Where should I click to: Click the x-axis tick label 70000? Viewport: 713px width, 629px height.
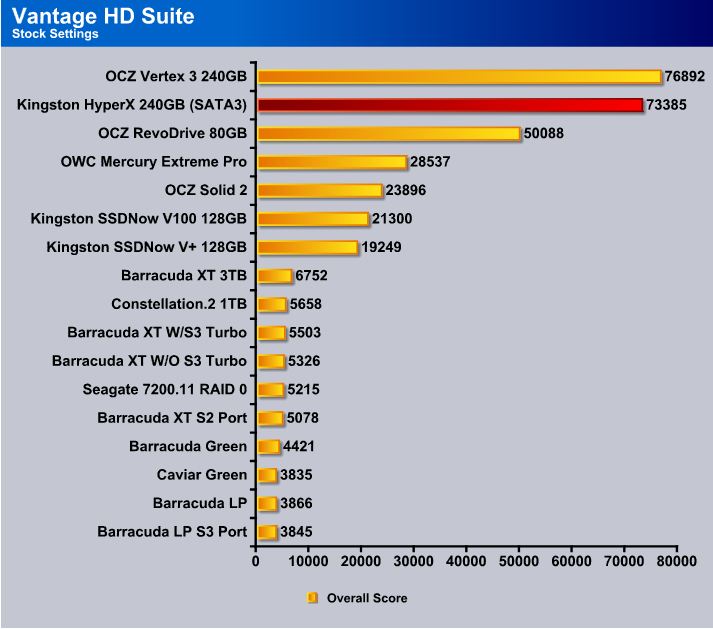[624, 561]
